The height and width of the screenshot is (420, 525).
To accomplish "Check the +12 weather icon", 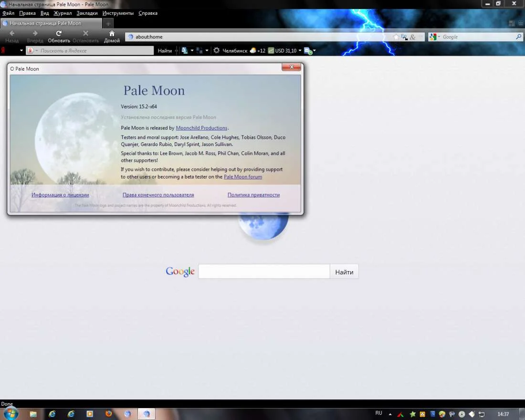I will [257, 51].
